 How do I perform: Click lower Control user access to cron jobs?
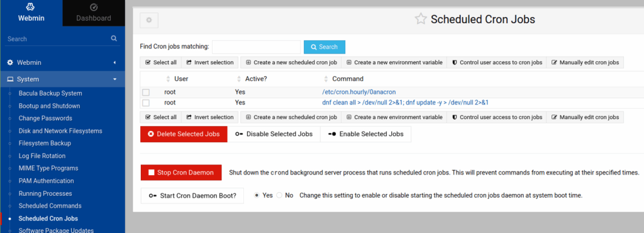coord(497,117)
